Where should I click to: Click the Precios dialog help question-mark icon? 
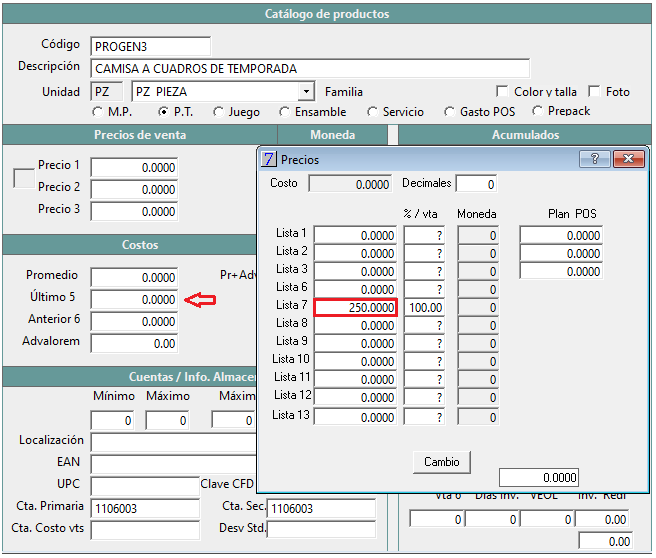[x=594, y=159]
